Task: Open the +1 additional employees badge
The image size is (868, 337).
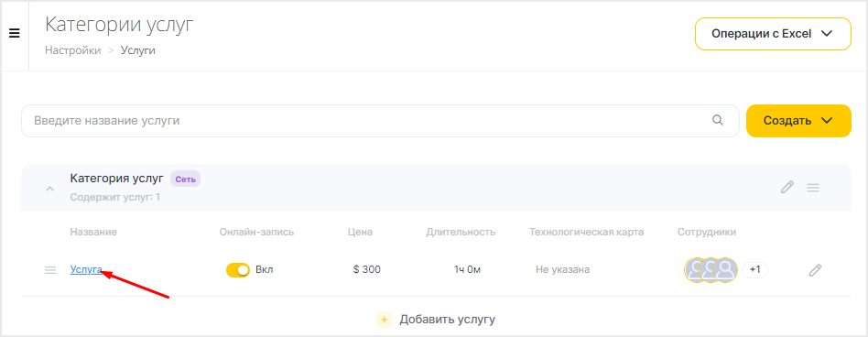Action: click(754, 270)
